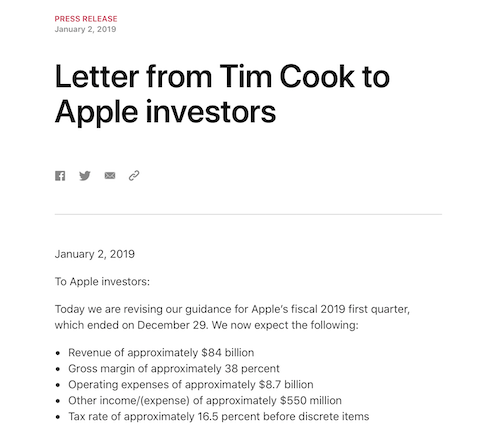Select the 'Operating expenses of approximately $8.7 billion' bullet

click(x=191, y=385)
